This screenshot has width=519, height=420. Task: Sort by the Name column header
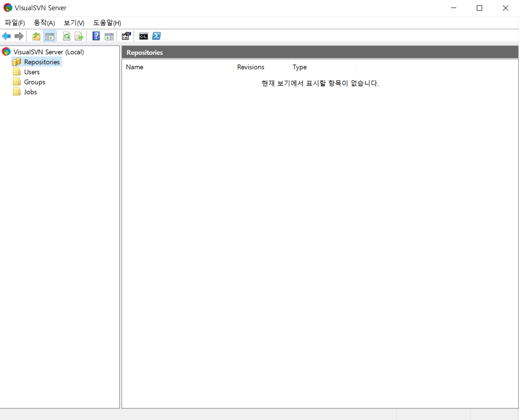(178, 67)
